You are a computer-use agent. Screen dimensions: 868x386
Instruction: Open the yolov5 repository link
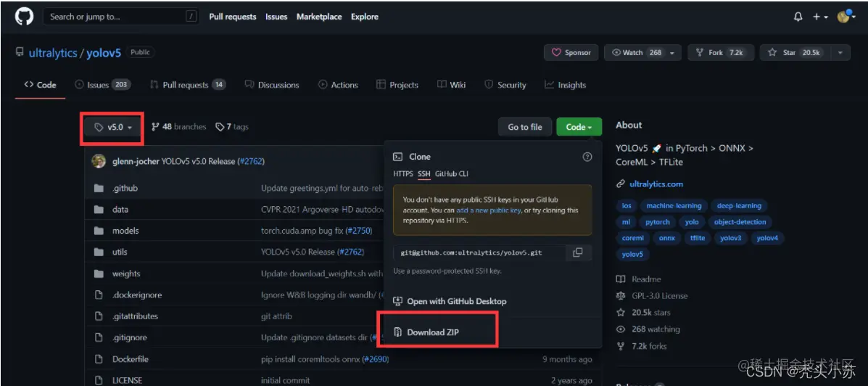point(104,53)
